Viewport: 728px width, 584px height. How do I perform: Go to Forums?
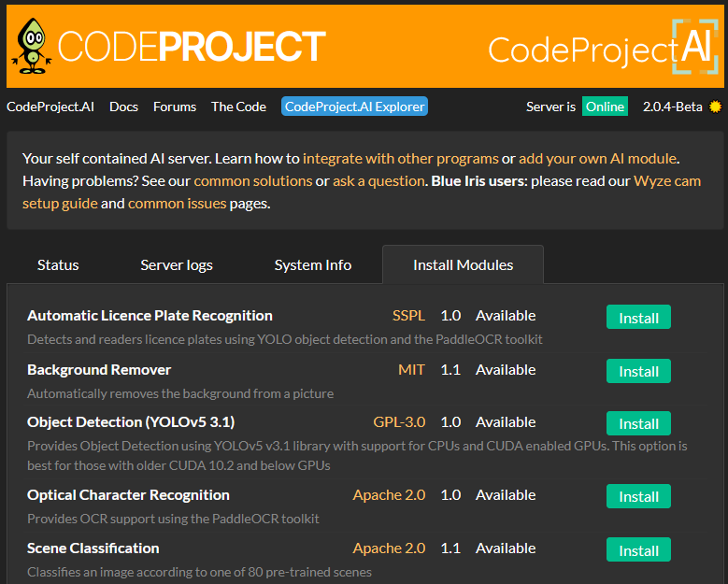pyautogui.click(x=175, y=107)
